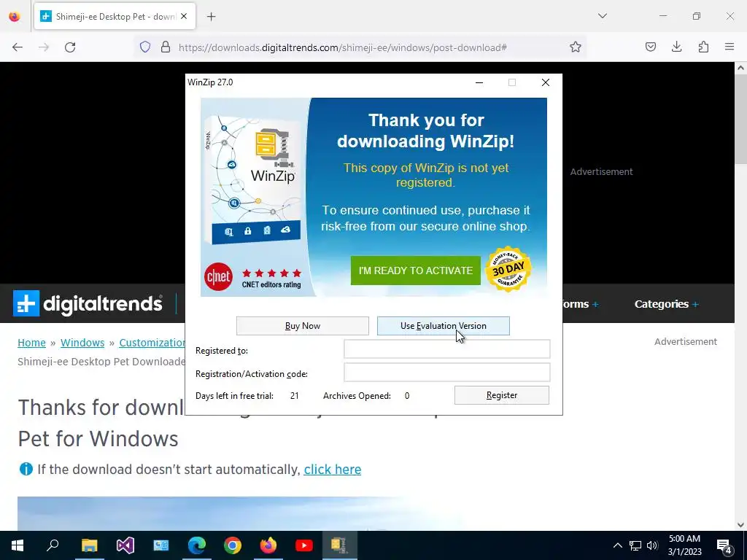Click the 30 day guarantee badge
Viewport: 747px width, 560px height.
(x=508, y=269)
